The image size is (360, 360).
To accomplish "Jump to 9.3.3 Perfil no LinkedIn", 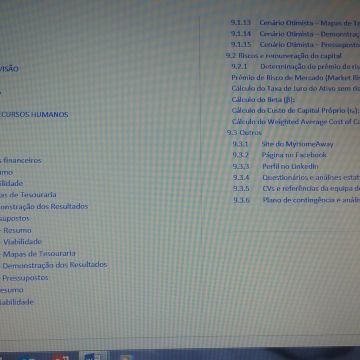I will pyautogui.click(x=276, y=166).
